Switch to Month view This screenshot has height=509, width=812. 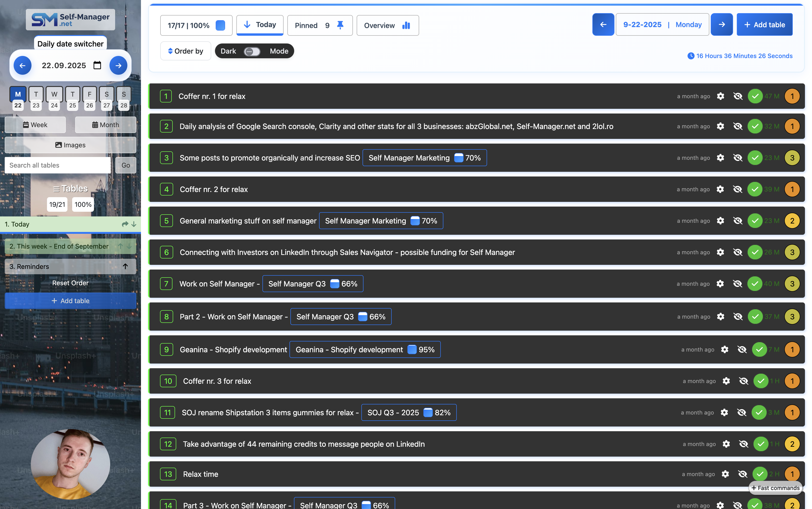[106, 125]
